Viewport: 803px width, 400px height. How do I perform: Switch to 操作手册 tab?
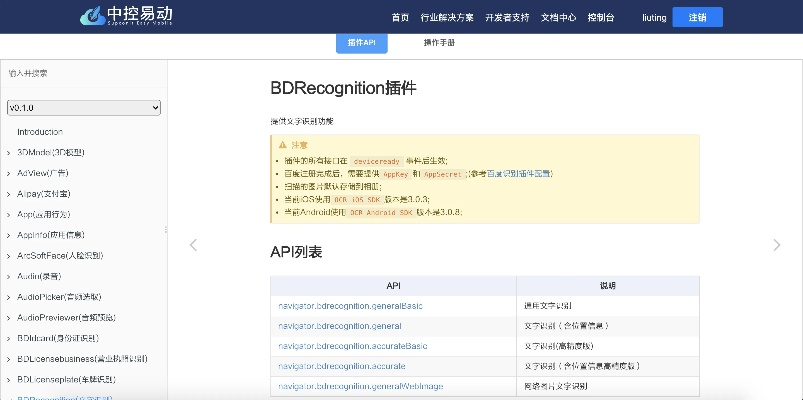[439, 43]
